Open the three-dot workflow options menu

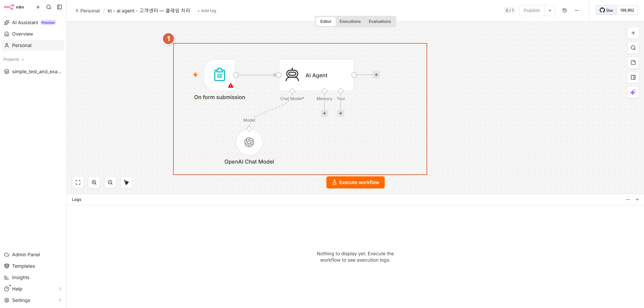tap(577, 10)
